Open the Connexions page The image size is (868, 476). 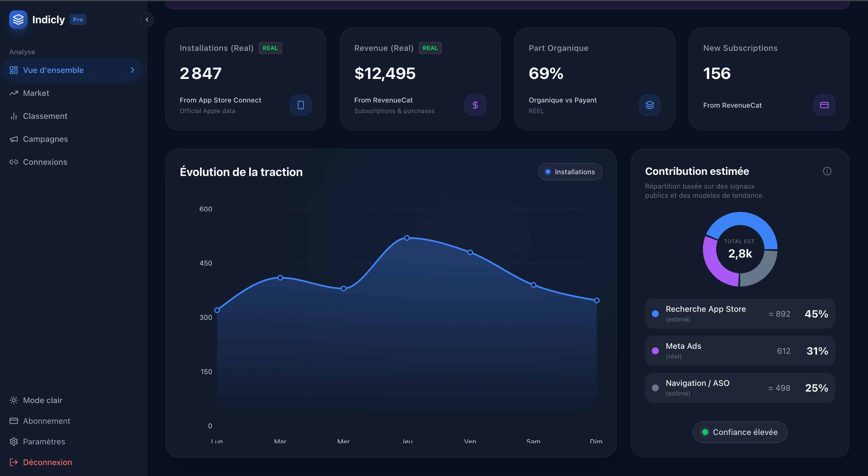pos(45,162)
